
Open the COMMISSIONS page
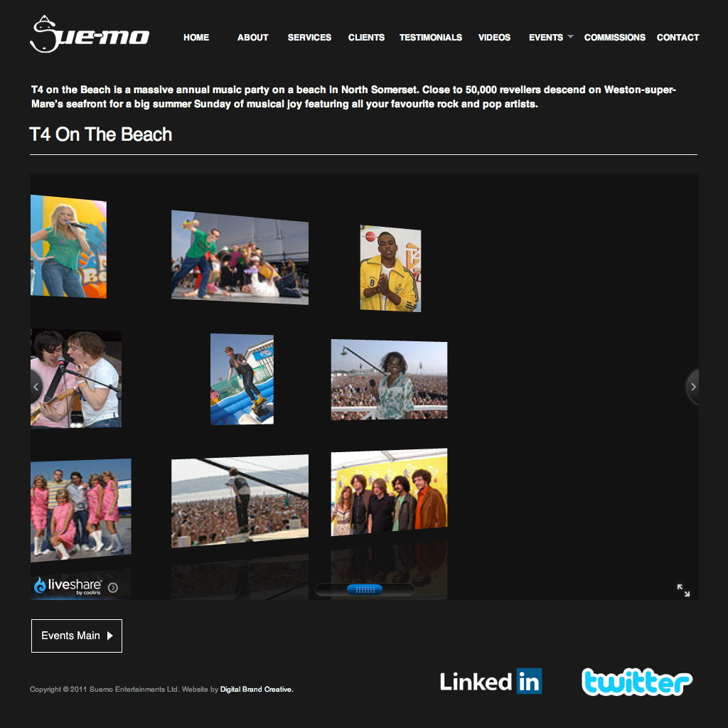615,38
